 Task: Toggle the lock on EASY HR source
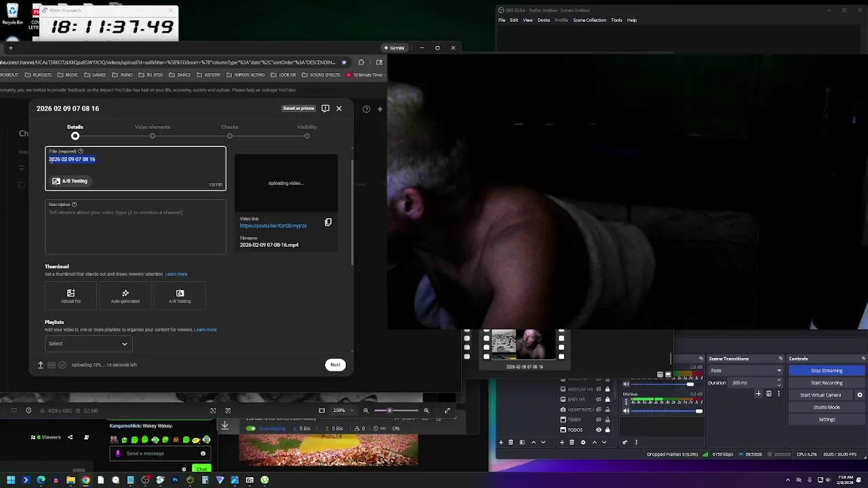(607, 399)
